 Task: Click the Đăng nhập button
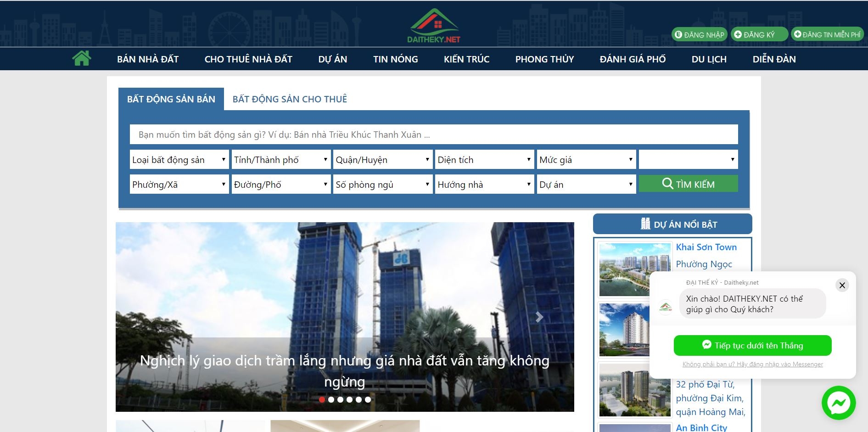coord(700,34)
